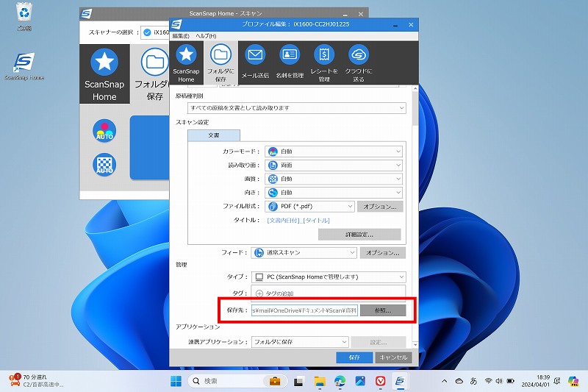Select the 名刺を管理 business card profile

tap(290, 63)
